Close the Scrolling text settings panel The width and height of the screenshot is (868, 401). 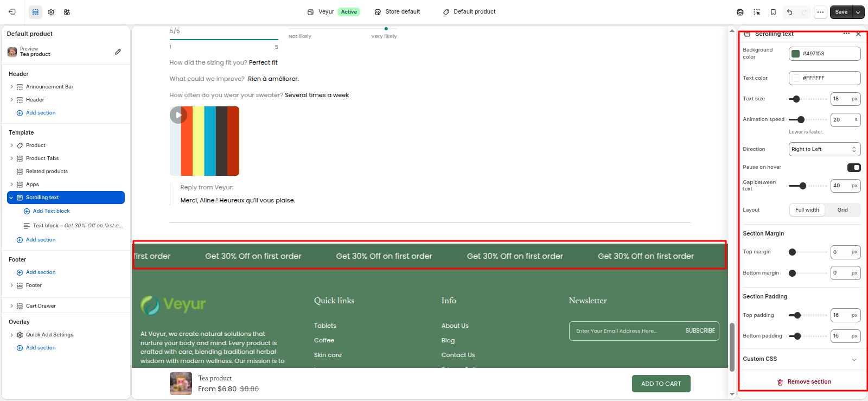pyautogui.click(x=858, y=34)
